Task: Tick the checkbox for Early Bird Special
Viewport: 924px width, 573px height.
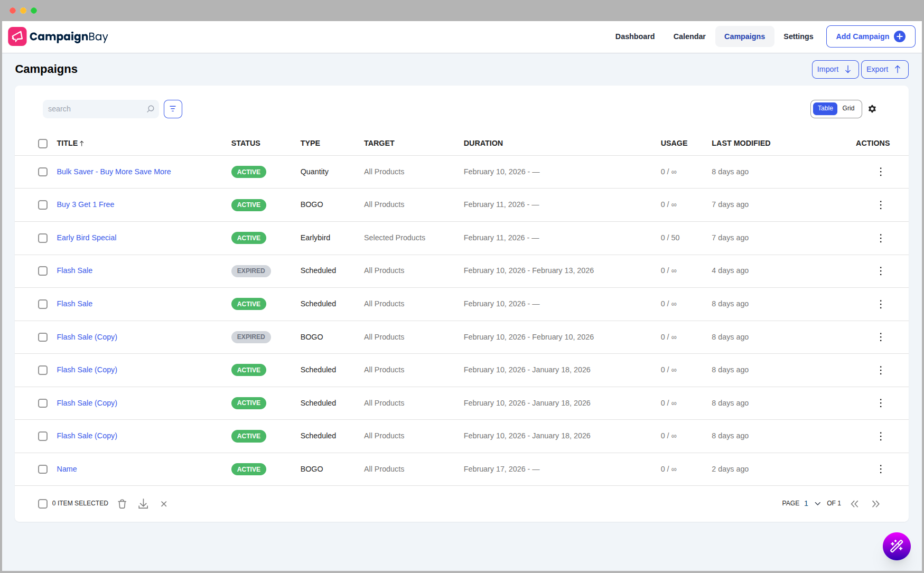Action: pyautogui.click(x=43, y=238)
